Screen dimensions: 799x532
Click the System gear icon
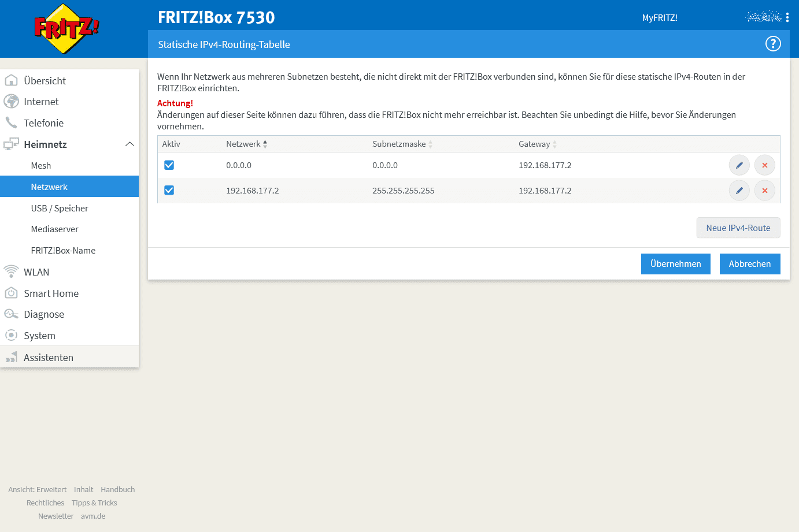pyautogui.click(x=11, y=335)
